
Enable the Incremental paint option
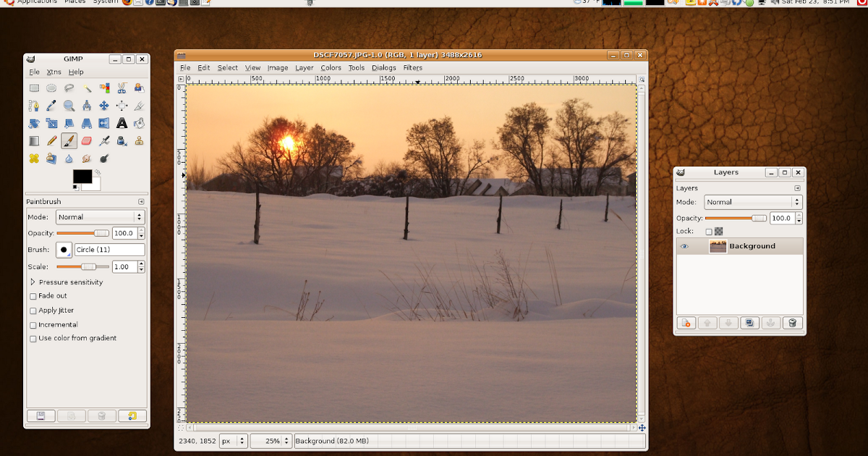pos(33,324)
